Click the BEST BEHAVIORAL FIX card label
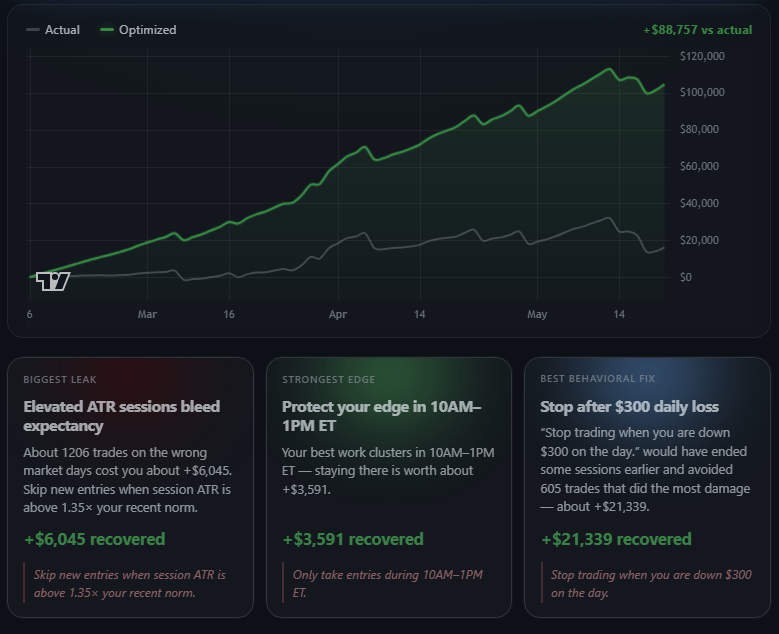The width and height of the screenshot is (779, 634). [x=598, y=379]
